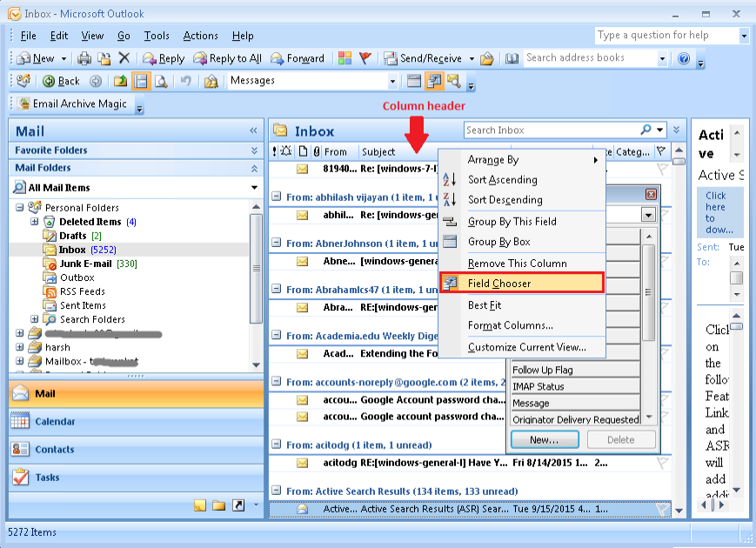Click the Undo arrow icon

point(185,81)
